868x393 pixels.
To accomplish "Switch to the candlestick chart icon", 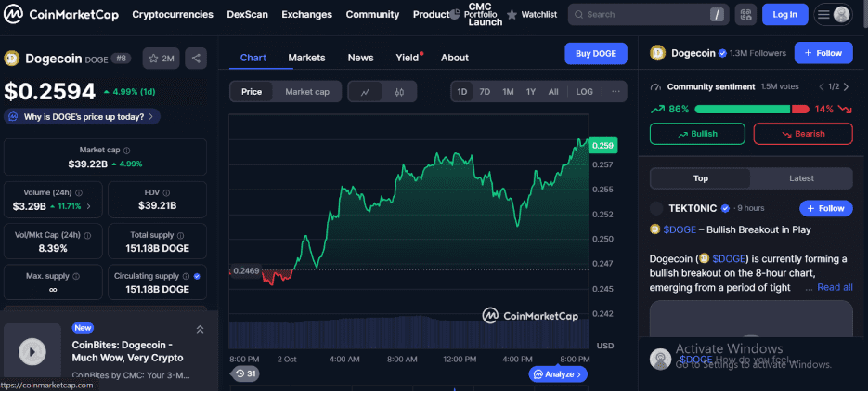I will [399, 92].
